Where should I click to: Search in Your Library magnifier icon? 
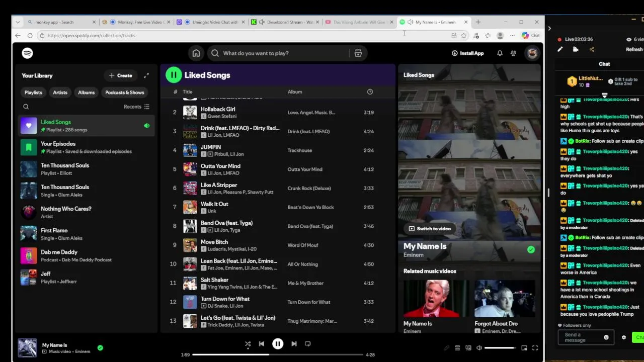(26, 107)
